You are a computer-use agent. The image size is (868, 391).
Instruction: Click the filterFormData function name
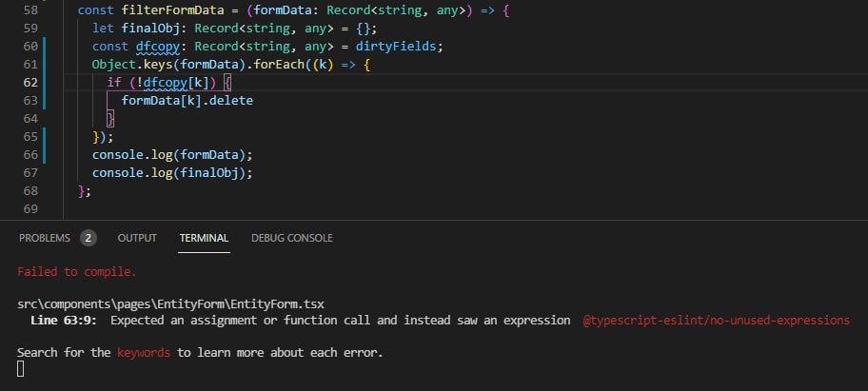click(172, 10)
